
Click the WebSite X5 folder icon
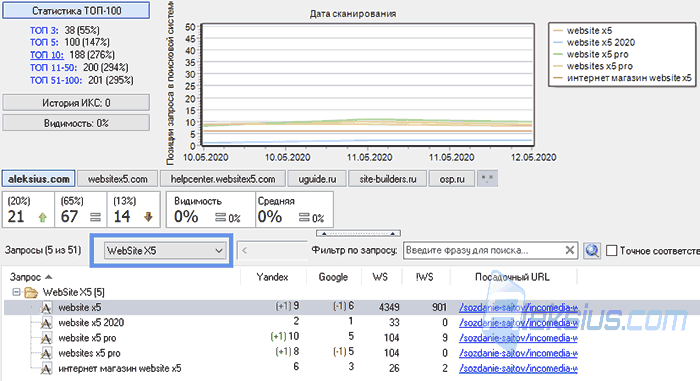(x=31, y=293)
